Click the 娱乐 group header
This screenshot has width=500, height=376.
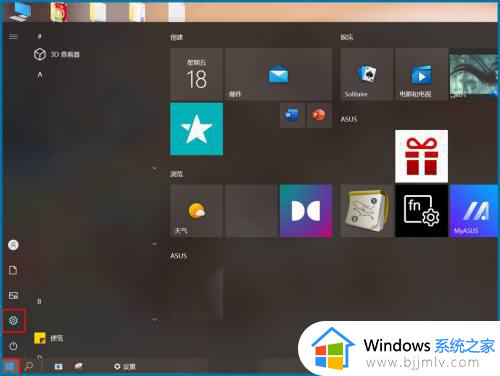[347, 37]
